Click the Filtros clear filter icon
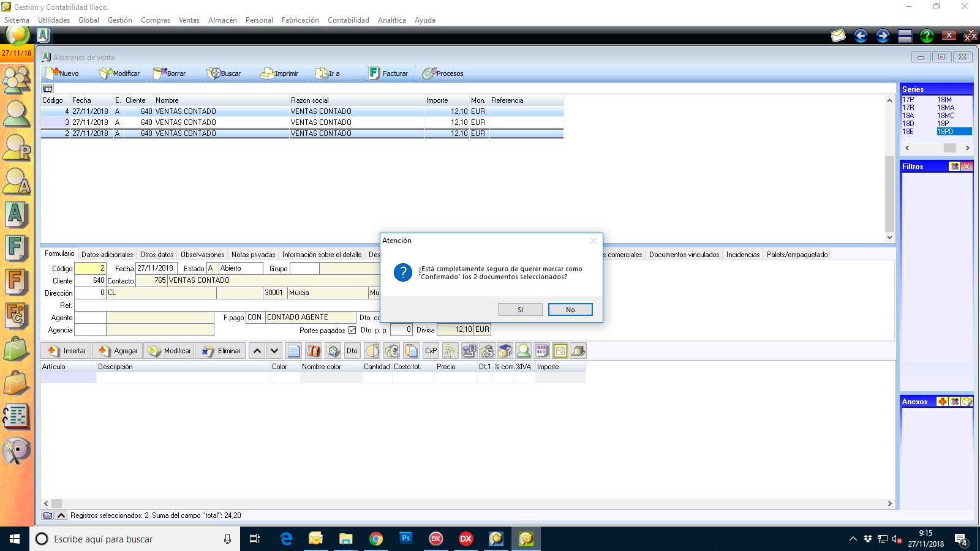This screenshot has height=551, width=980. pos(954,167)
